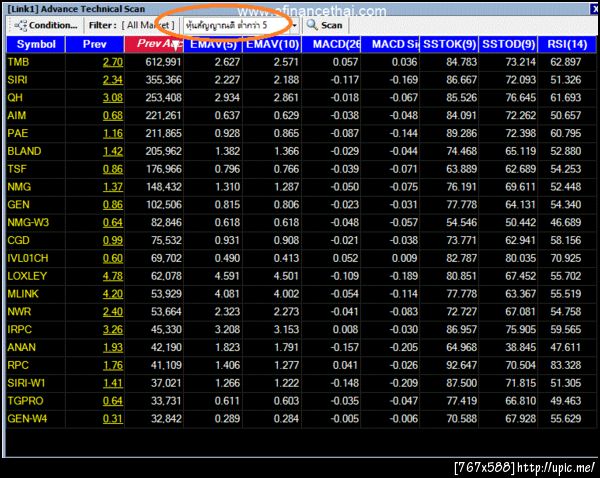Sort by the EMAV(5) column header
Viewport: 600px width, 478px height.
click(213, 44)
